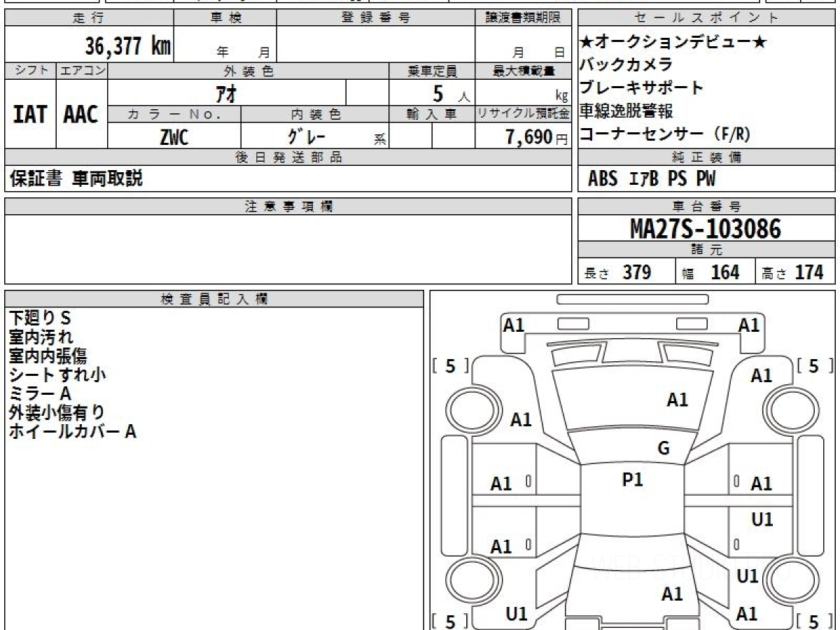Image resolution: width=840 pixels, height=630 pixels.
Task: Select the 乗車定員 header
Action: tap(432, 71)
